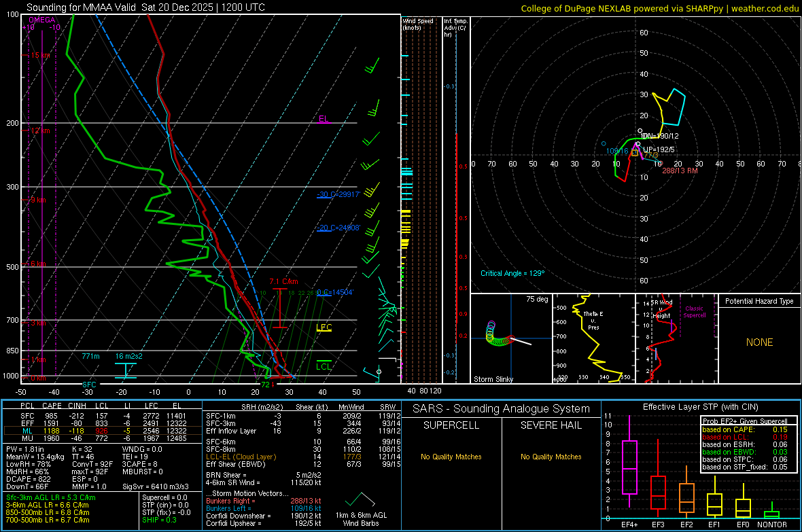This screenshot has width=802, height=532.
Task: Click the magenta EF4+ box plot
Action: pos(629,462)
